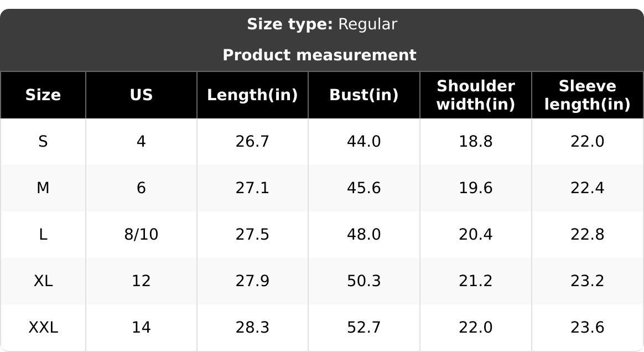644x352 pixels.
Task: Click the Shoulder width(in) column header
Action: pyautogui.click(x=476, y=95)
